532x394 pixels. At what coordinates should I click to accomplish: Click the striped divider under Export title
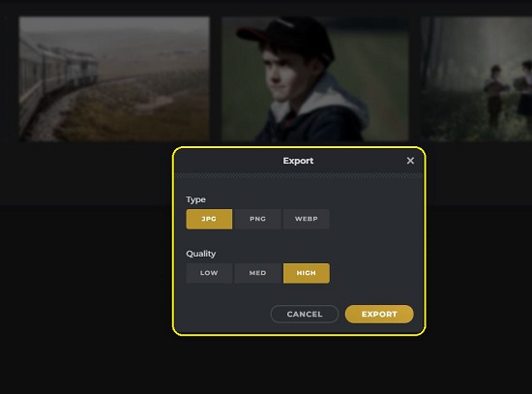point(299,175)
